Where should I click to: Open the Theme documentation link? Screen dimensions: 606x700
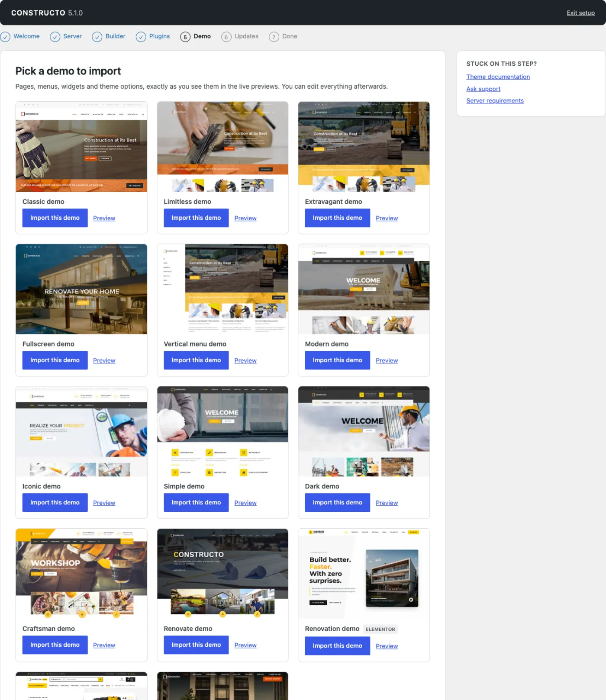[x=498, y=77]
